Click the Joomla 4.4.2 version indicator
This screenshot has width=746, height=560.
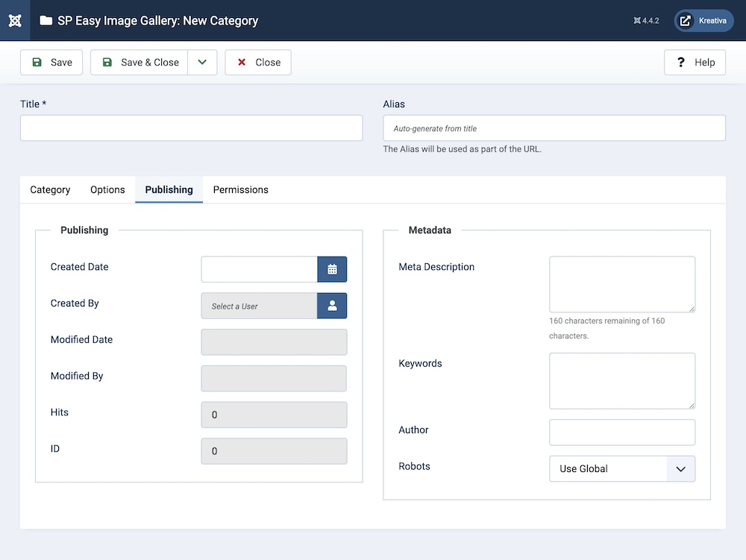646,21
